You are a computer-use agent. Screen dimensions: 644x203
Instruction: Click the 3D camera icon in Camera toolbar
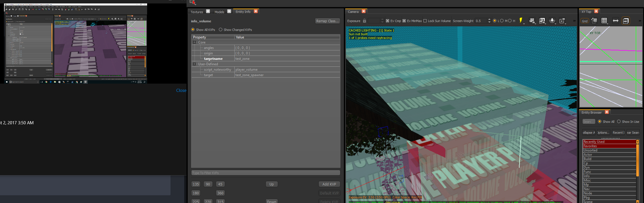click(532, 21)
